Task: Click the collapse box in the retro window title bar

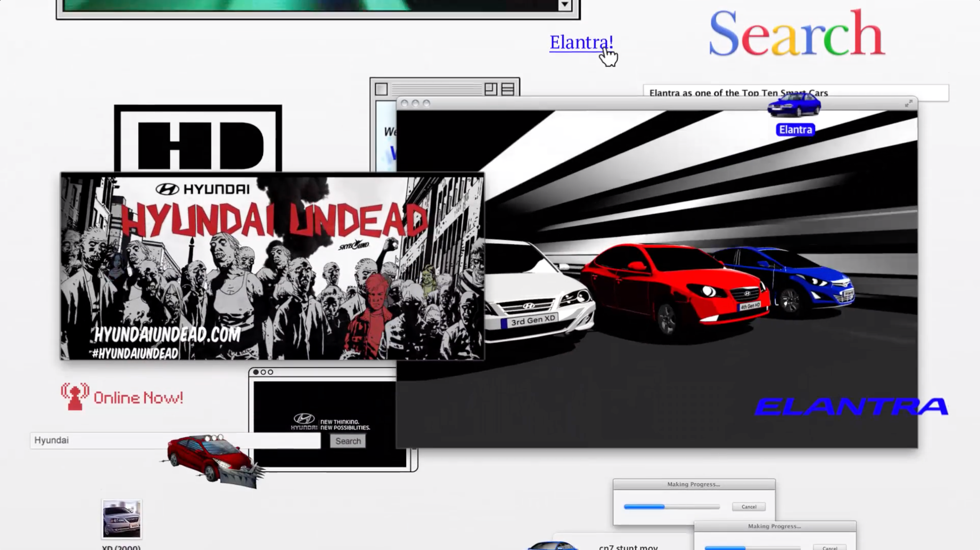Action: point(508,89)
